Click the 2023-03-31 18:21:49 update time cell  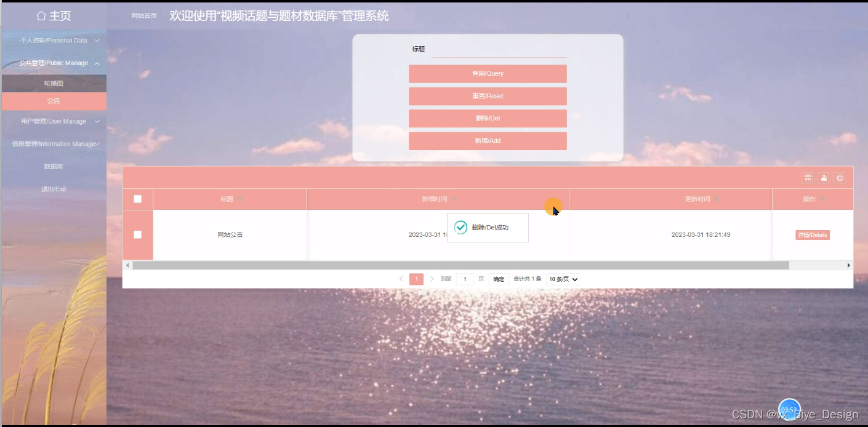tap(701, 235)
